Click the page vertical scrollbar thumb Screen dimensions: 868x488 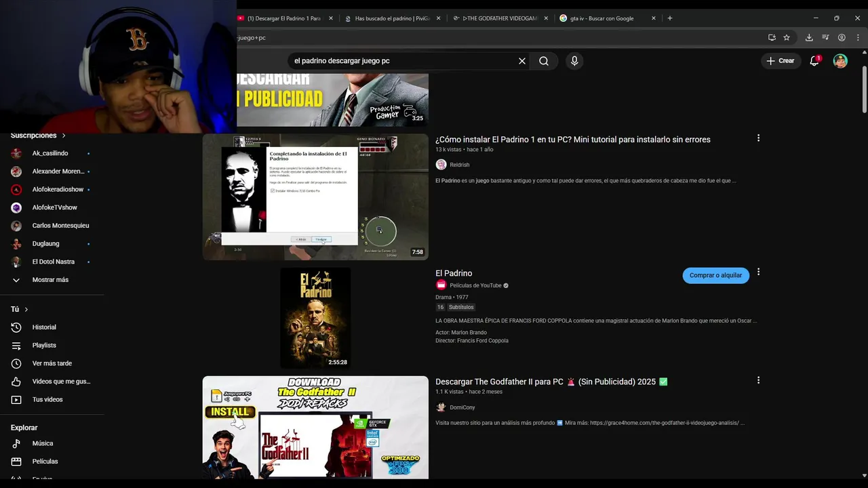864,91
